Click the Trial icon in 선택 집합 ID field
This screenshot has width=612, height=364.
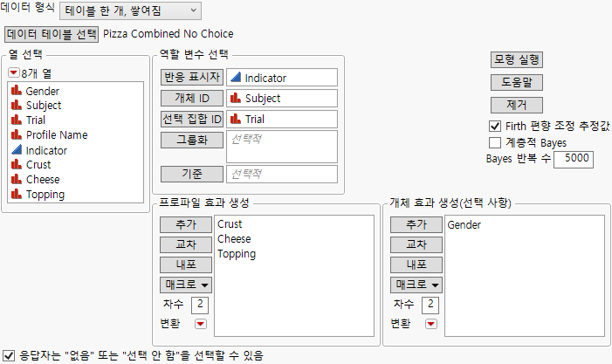tap(236, 119)
